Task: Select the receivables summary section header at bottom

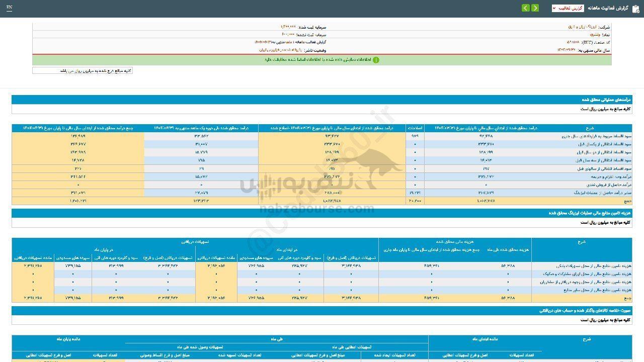Action: point(322,311)
